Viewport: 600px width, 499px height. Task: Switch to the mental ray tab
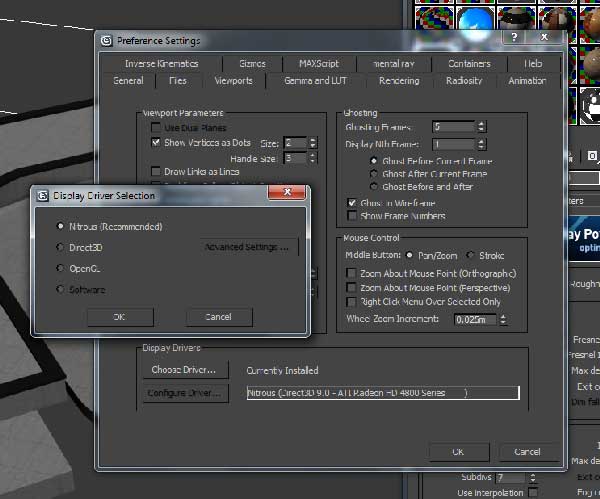click(x=394, y=64)
